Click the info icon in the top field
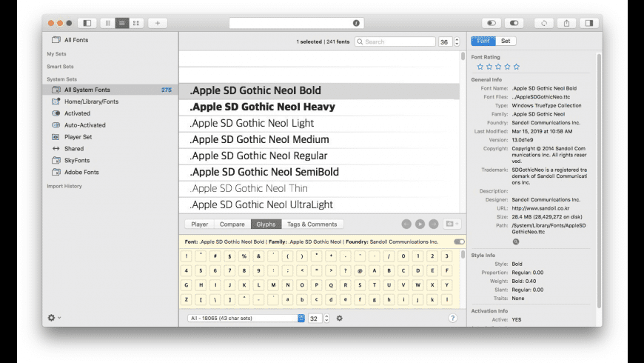 (356, 23)
